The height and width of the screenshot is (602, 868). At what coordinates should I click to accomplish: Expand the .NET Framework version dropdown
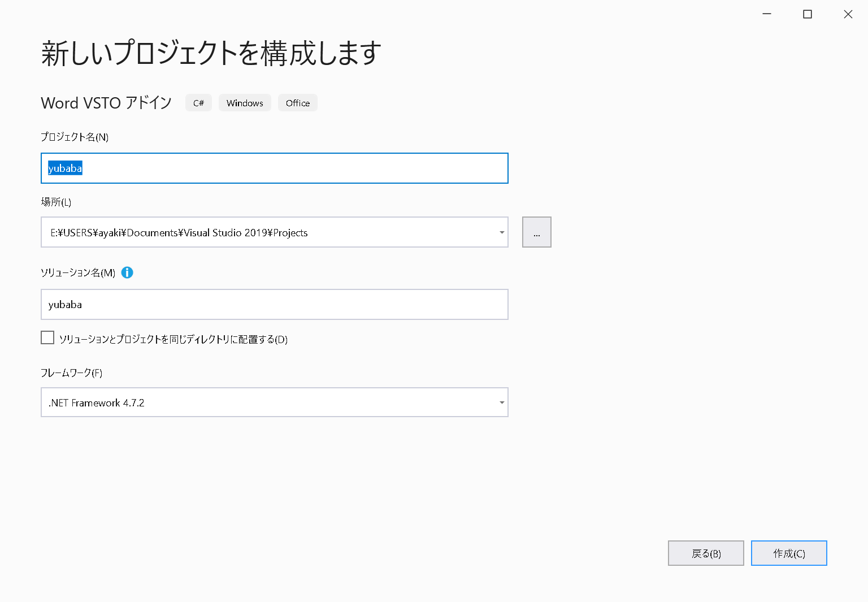point(501,402)
